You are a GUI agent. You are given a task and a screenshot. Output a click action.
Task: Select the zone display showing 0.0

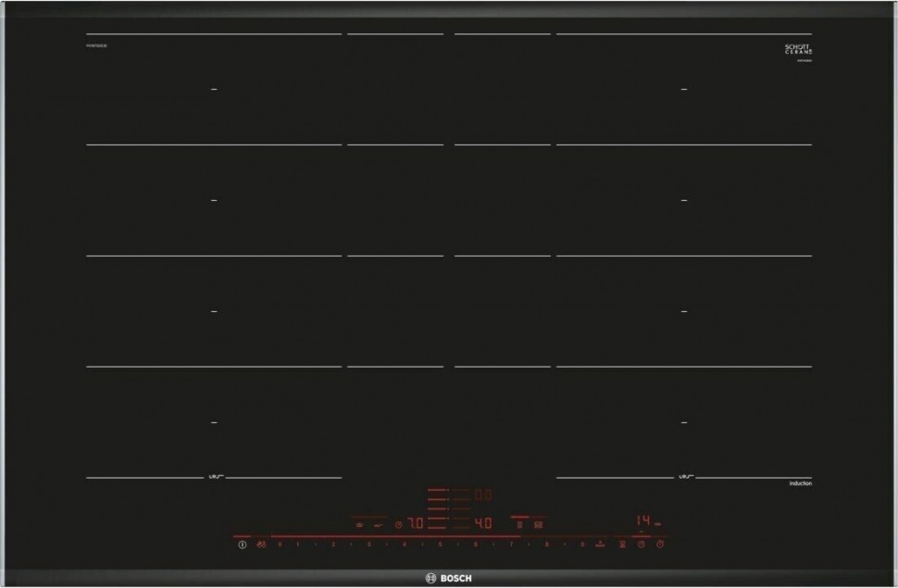click(x=482, y=494)
